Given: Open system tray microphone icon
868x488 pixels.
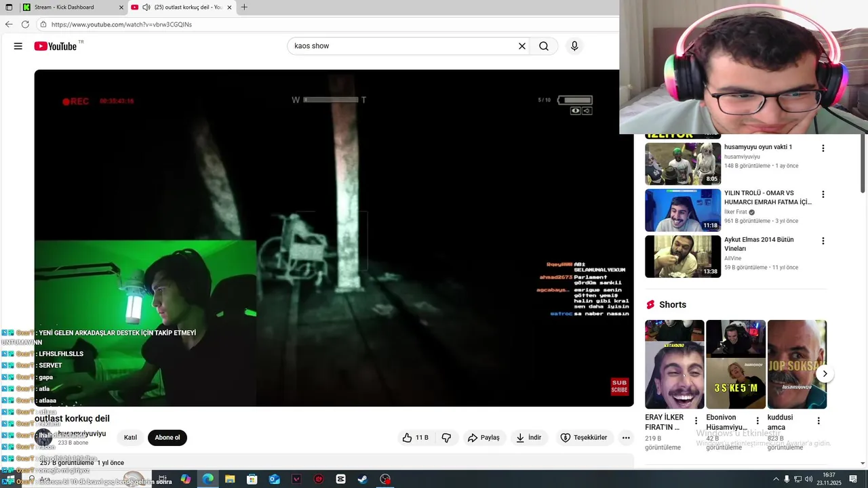Looking at the screenshot, I should tap(787, 479).
